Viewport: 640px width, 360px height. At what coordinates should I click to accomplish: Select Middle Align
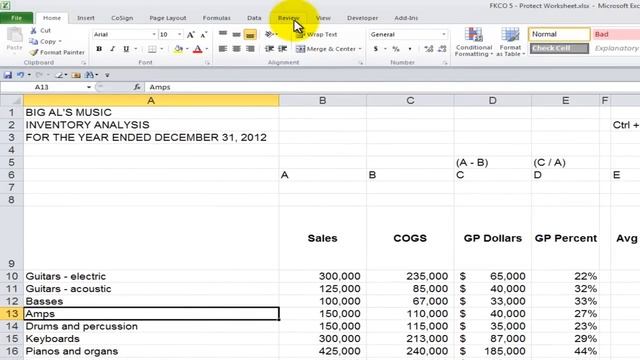[x=236, y=34]
